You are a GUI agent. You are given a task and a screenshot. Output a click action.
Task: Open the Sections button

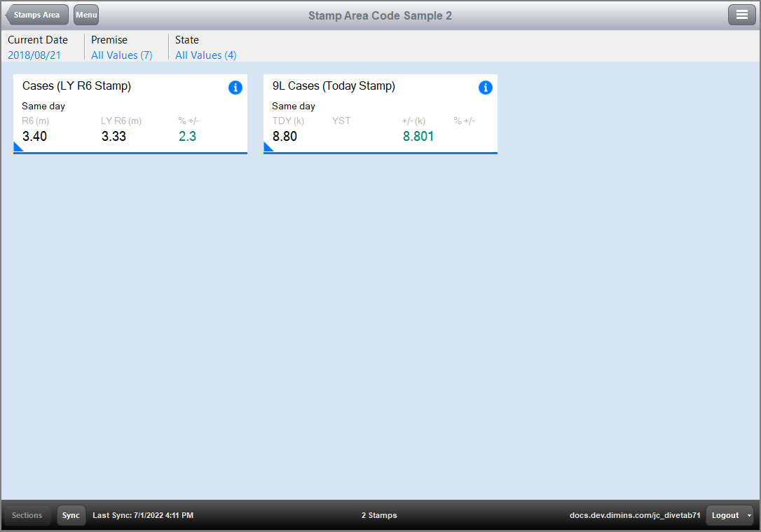[x=27, y=515]
